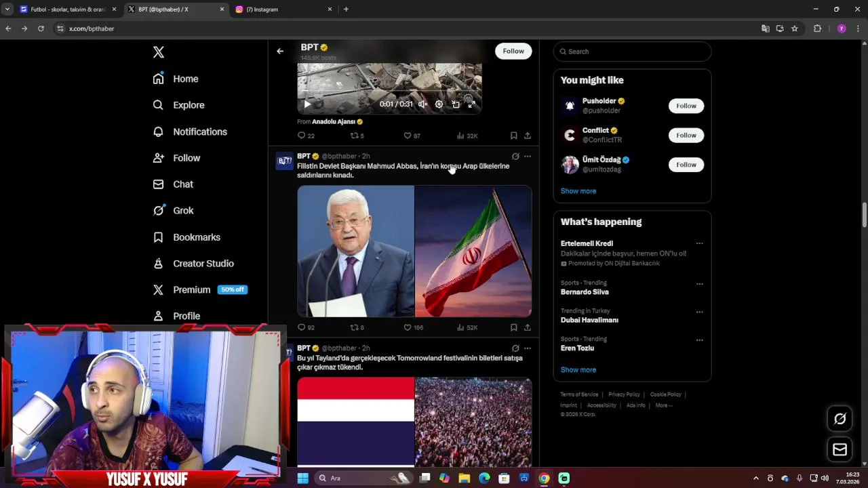The width and height of the screenshot is (868, 488).
Task: Like the Abbas post with 166 likes
Action: click(413, 327)
